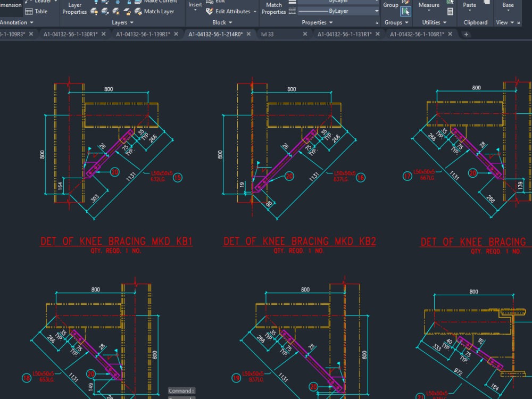Screen dimensions: 532x399
Task: Open the ByLayer linetype dropdown
Action: [x=377, y=11]
